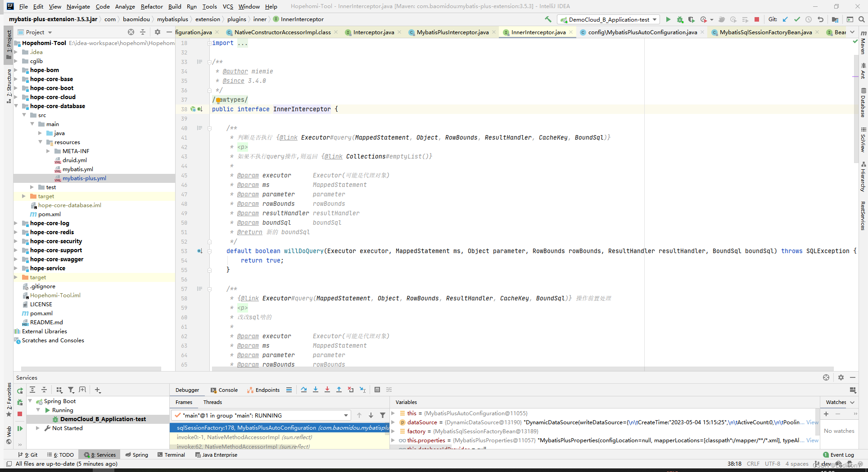Show Git history clock icon
The height and width of the screenshot is (472, 868).
click(809, 19)
